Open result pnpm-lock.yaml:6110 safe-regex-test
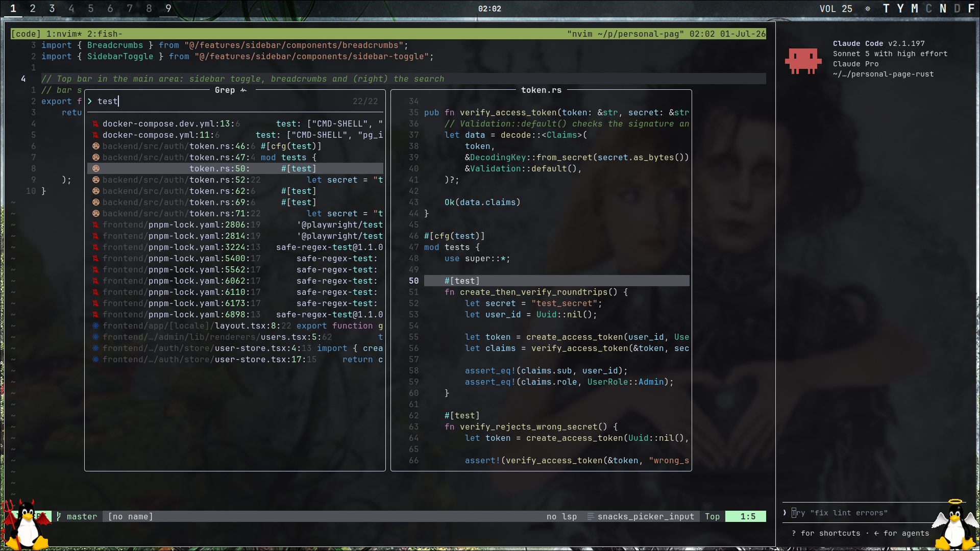The height and width of the screenshot is (551, 980). (x=235, y=292)
